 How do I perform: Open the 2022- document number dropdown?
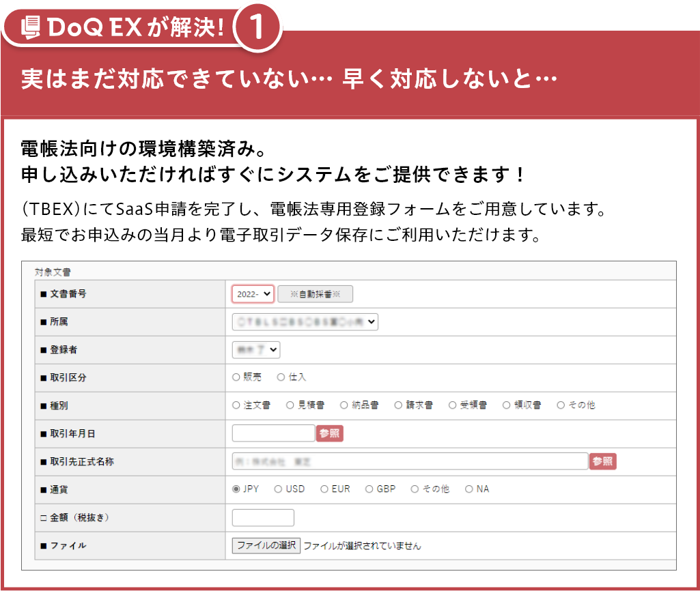click(253, 294)
